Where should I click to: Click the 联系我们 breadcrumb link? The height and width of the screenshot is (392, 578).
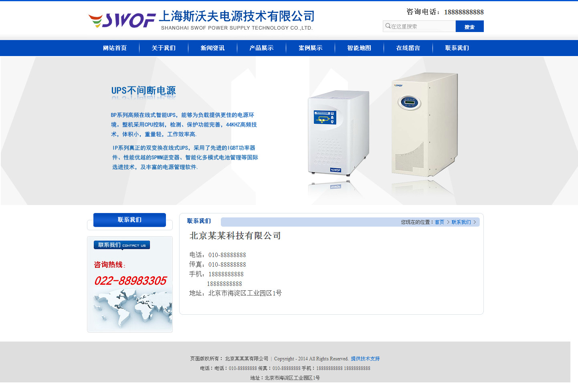click(461, 222)
